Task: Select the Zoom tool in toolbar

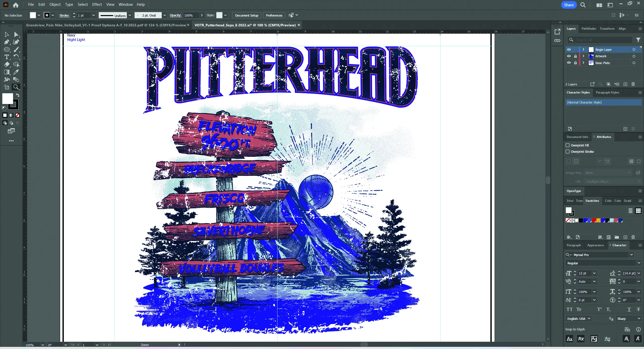Action: 16,87
